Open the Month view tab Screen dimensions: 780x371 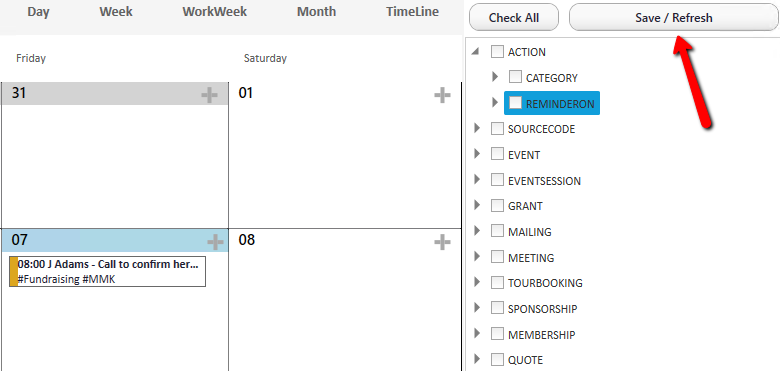[316, 12]
